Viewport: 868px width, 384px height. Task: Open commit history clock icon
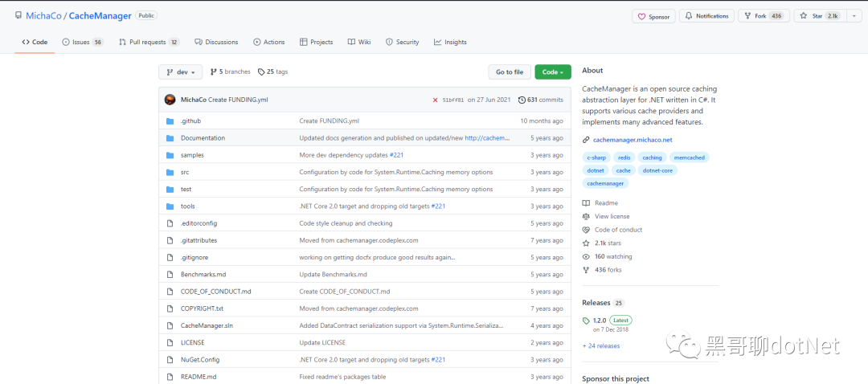coord(522,100)
